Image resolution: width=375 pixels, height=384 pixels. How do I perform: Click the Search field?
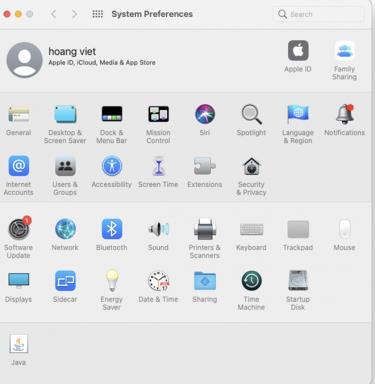coord(319,14)
